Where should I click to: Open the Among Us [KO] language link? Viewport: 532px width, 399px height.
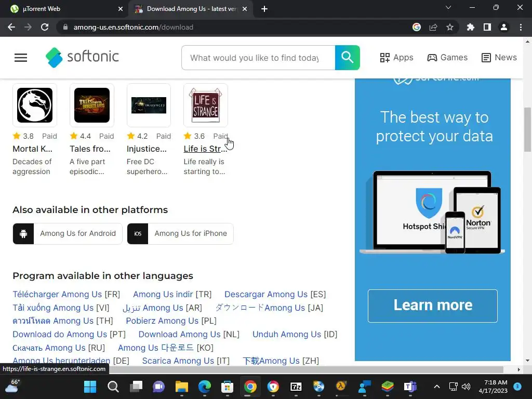[x=166, y=348]
